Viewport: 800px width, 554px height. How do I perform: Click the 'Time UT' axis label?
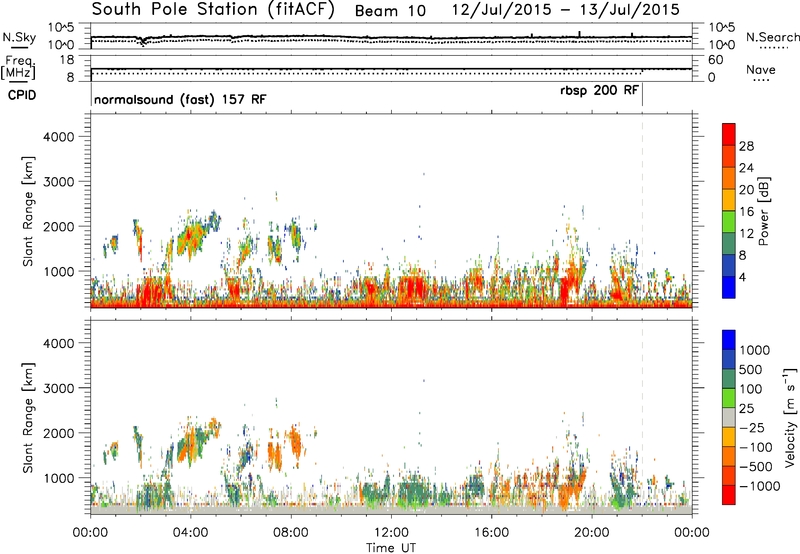tap(391, 547)
